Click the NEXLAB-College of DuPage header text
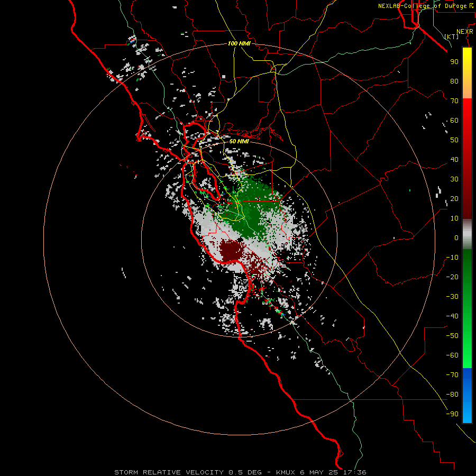 (422, 6)
